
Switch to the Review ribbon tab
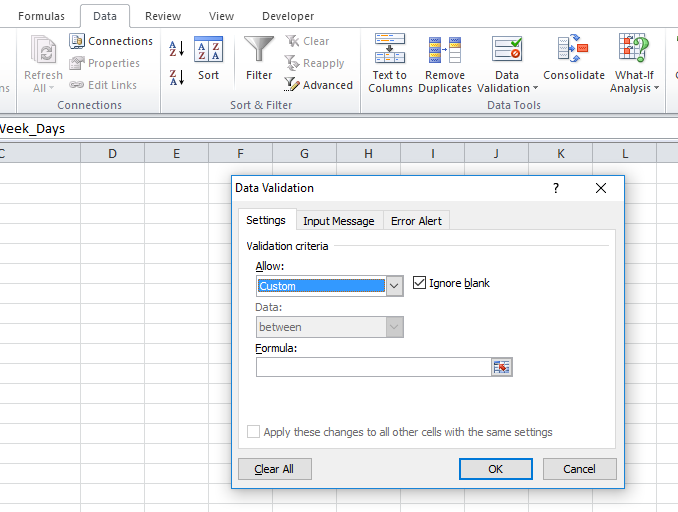(163, 16)
